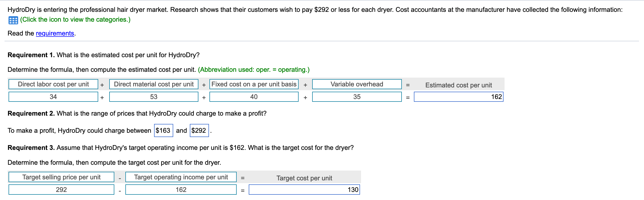Image resolution: width=644 pixels, height=200 pixels.
Task: Click the 'Estimated cost per unit' label
Action: point(458,85)
